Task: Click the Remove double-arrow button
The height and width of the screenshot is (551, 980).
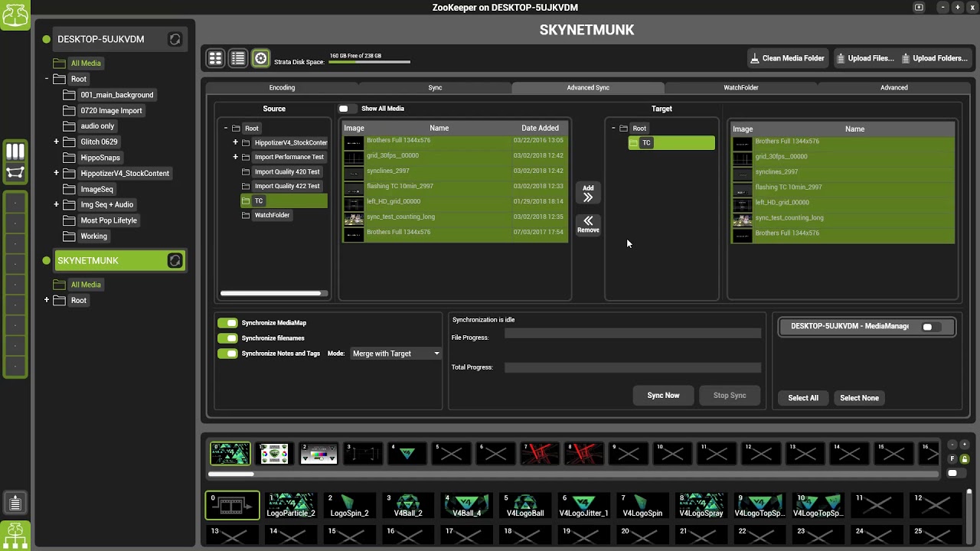Action: (x=588, y=224)
